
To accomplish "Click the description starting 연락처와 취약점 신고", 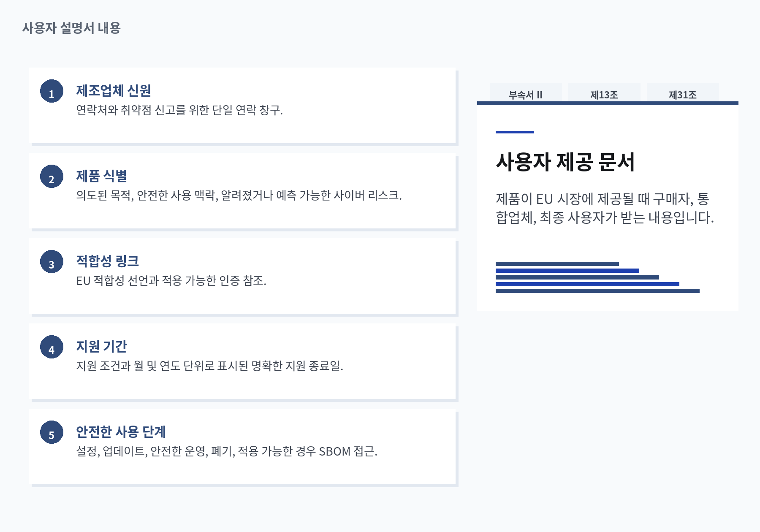I will coord(179,110).
